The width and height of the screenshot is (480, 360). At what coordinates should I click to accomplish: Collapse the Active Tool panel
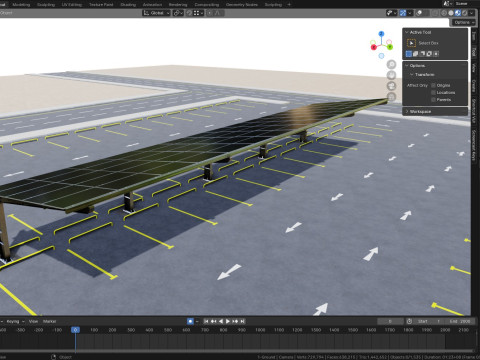point(407,32)
